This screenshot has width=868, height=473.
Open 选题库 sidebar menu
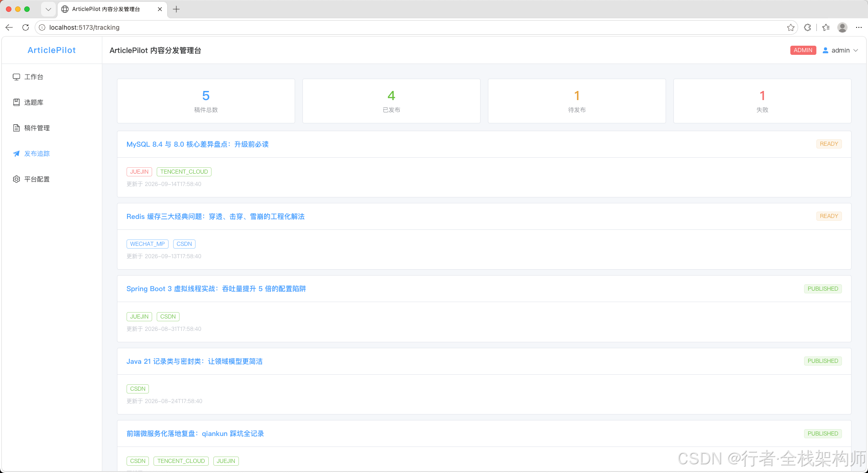52,102
